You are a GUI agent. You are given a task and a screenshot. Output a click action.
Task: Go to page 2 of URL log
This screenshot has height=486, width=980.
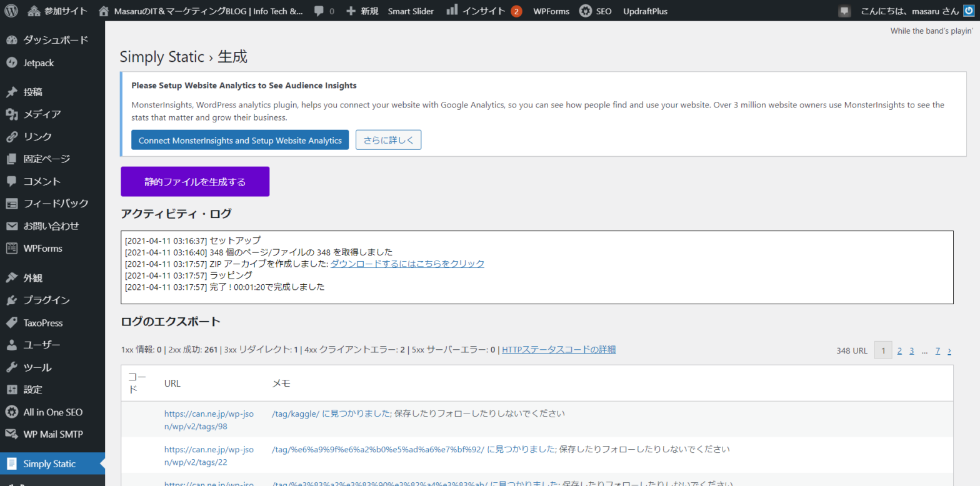(899, 350)
